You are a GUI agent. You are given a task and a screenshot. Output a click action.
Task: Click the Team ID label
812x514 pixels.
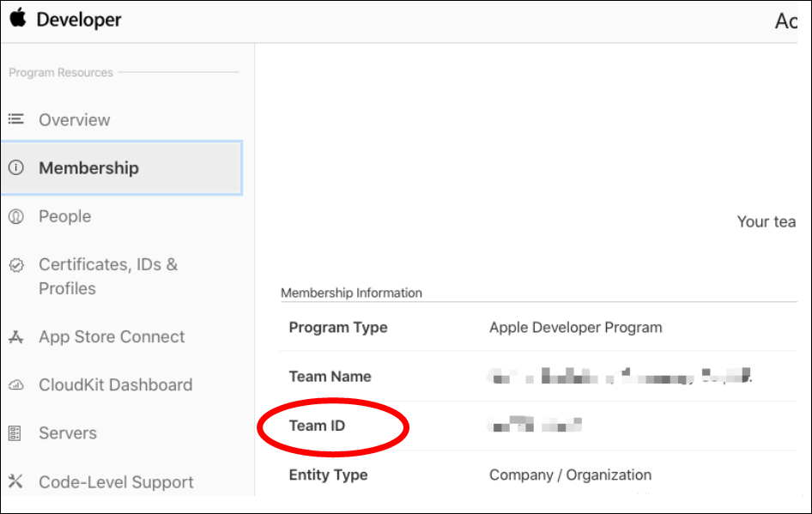317,426
